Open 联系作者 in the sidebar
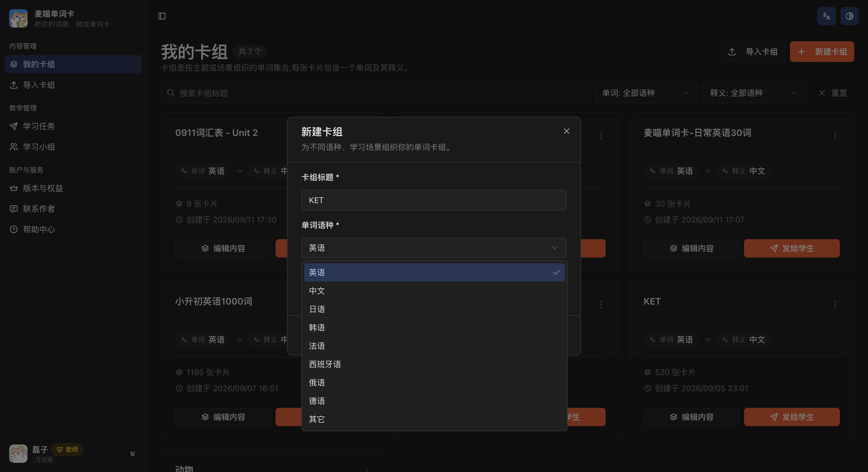This screenshot has height=472, width=868. pos(73,209)
